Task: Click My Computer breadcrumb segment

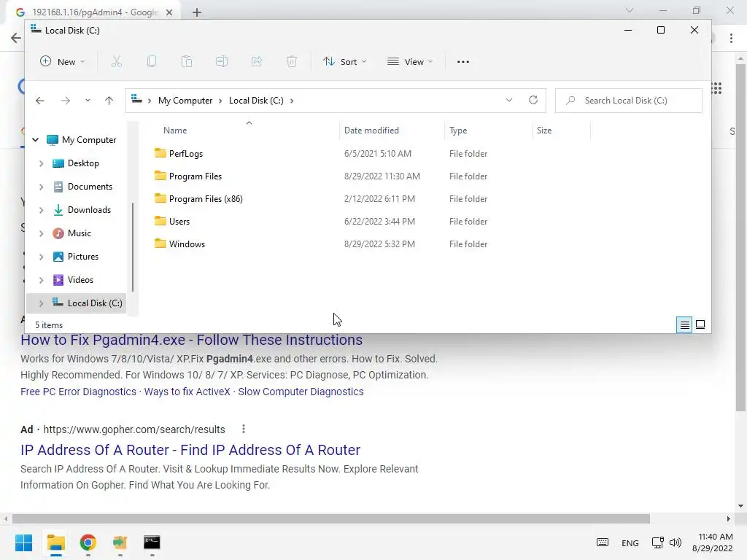Action: tap(185, 101)
